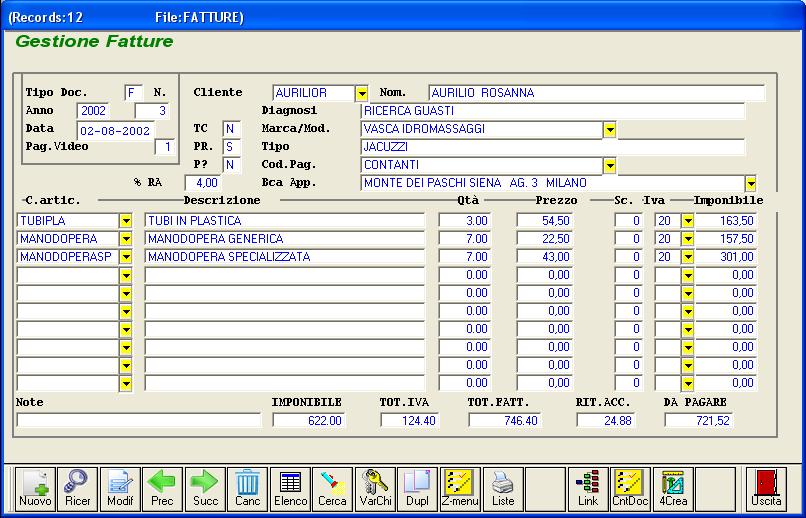The image size is (806, 518).
Task: Expand the Bca App. bank dropdown
Action: tap(751, 183)
